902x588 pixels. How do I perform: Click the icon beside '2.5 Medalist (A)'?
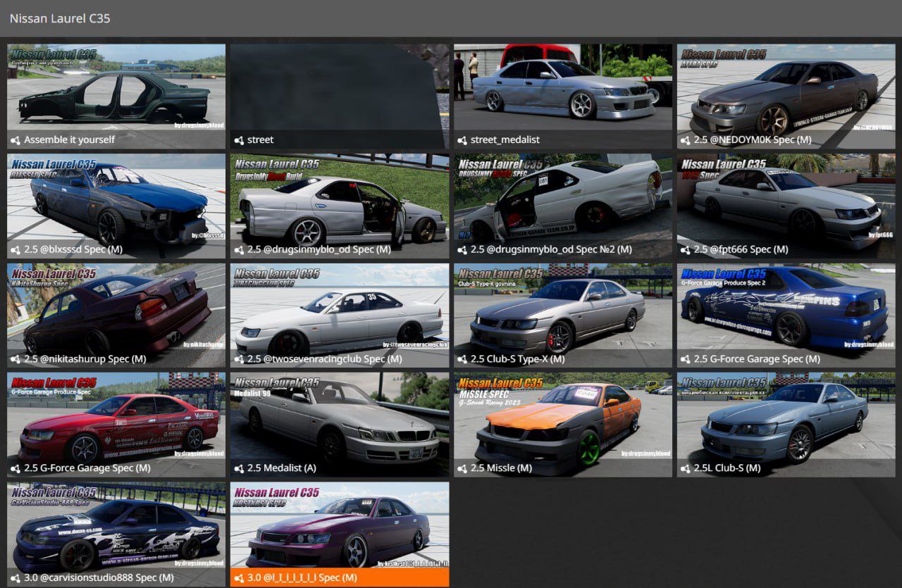point(239,468)
